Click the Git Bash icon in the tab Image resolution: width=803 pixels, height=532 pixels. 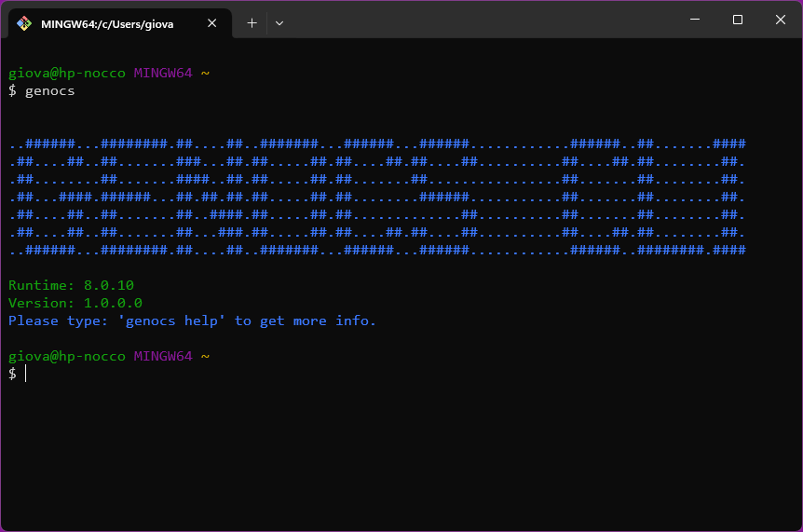[24, 23]
